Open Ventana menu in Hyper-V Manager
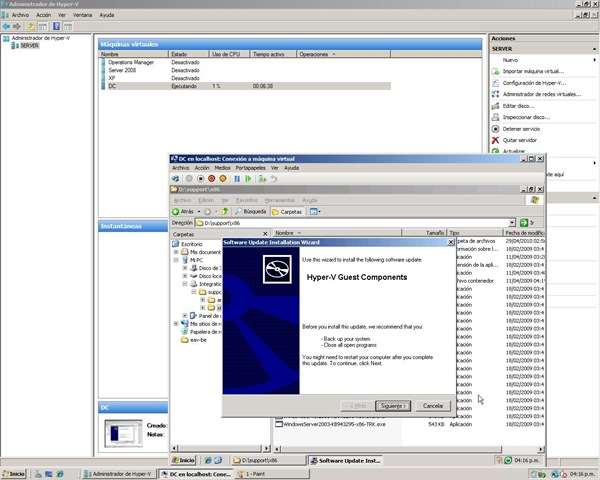The width and height of the screenshot is (600, 480). coord(83,15)
